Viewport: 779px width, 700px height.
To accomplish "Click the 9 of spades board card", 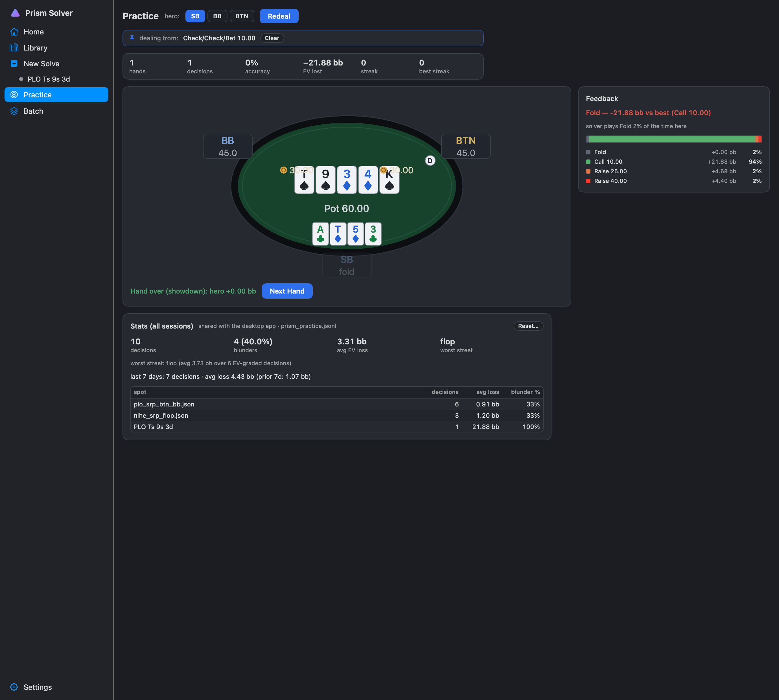I will coord(325,180).
